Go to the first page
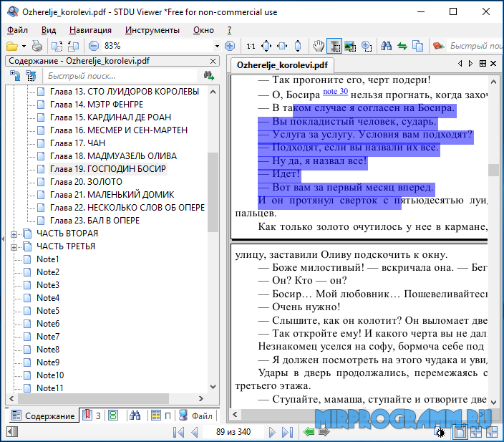504x442 pixels. [x=178, y=432]
